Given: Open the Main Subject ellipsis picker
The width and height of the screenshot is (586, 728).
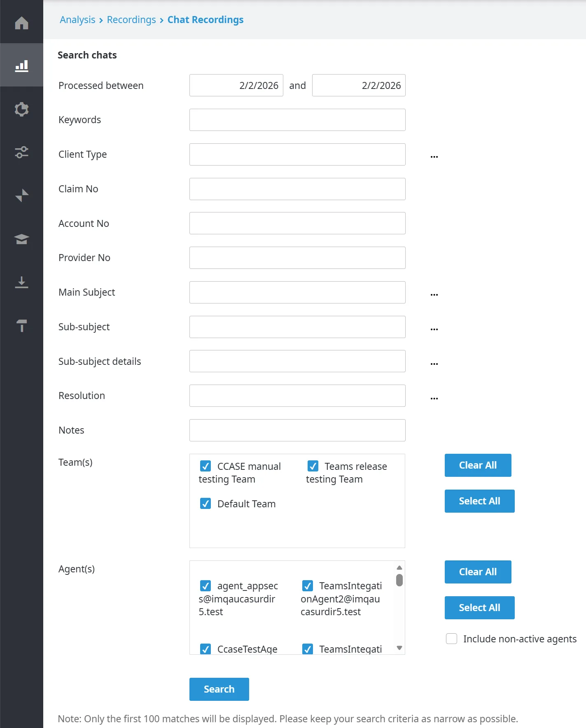Looking at the screenshot, I should point(434,294).
